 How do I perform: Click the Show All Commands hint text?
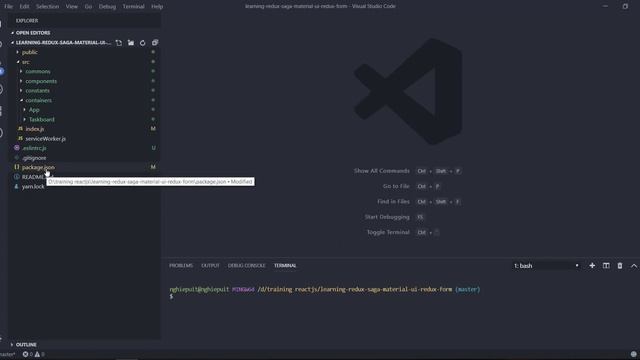382,171
